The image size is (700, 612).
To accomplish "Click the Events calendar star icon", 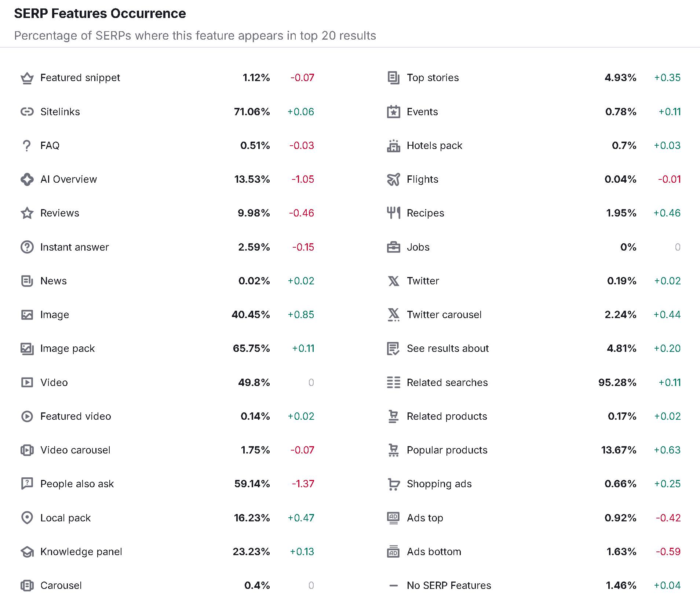I will pos(394,112).
